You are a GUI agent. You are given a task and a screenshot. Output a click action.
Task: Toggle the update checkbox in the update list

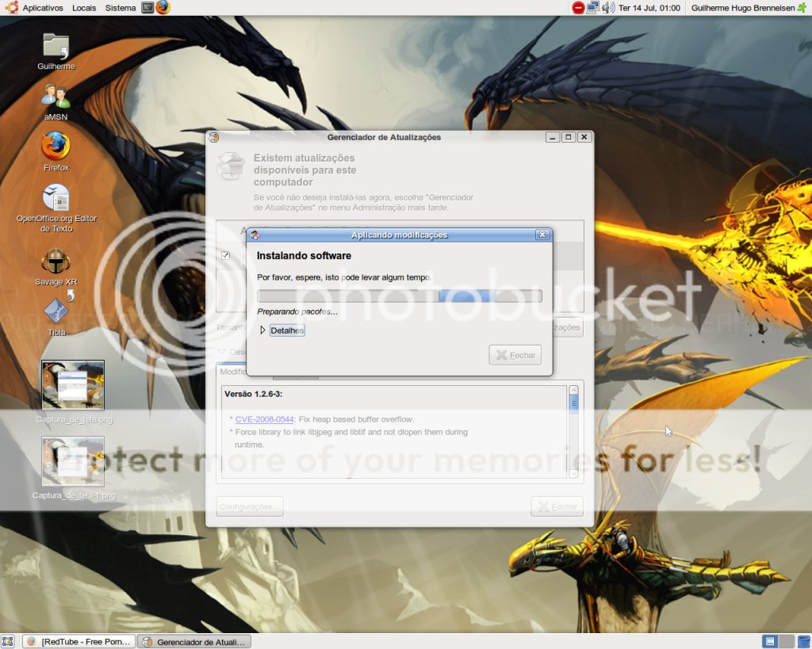click(226, 255)
